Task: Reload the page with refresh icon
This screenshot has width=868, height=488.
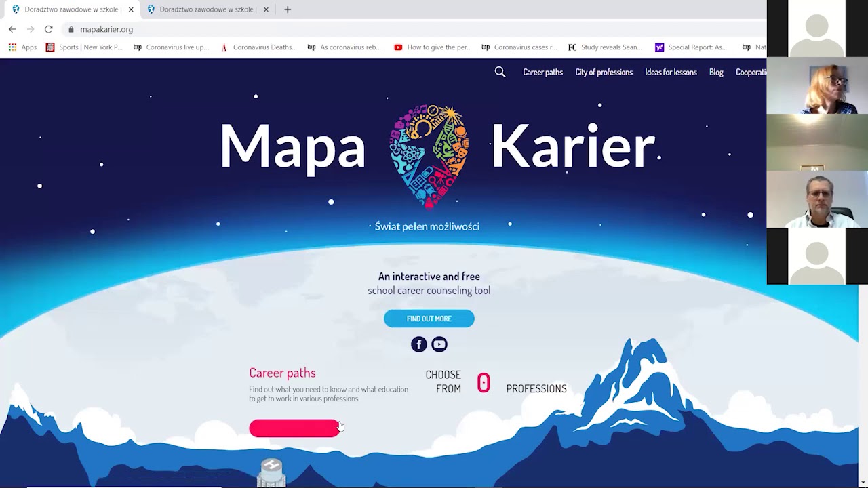Action: coord(48,29)
